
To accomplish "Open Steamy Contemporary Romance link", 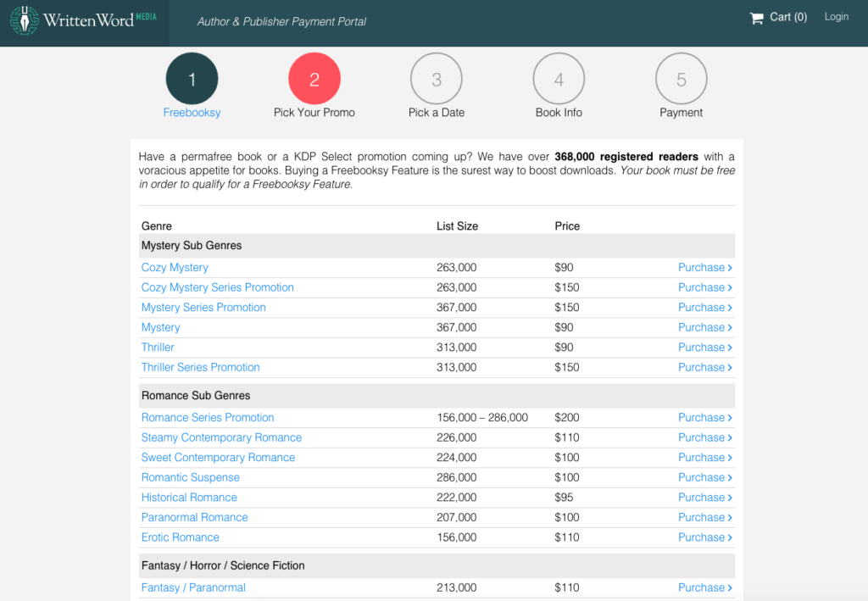I will pyautogui.click(x=221, y=437).
